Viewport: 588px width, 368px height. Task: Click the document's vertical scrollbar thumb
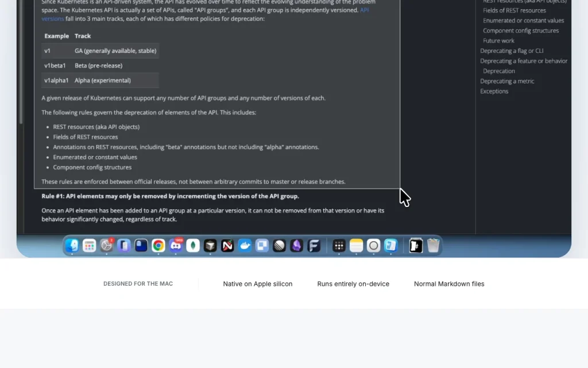pyautogui.click(x=21, y=62)
